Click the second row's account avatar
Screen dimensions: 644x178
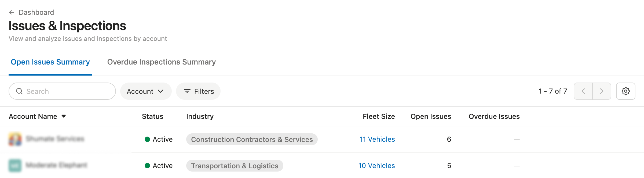click(15, 166)
